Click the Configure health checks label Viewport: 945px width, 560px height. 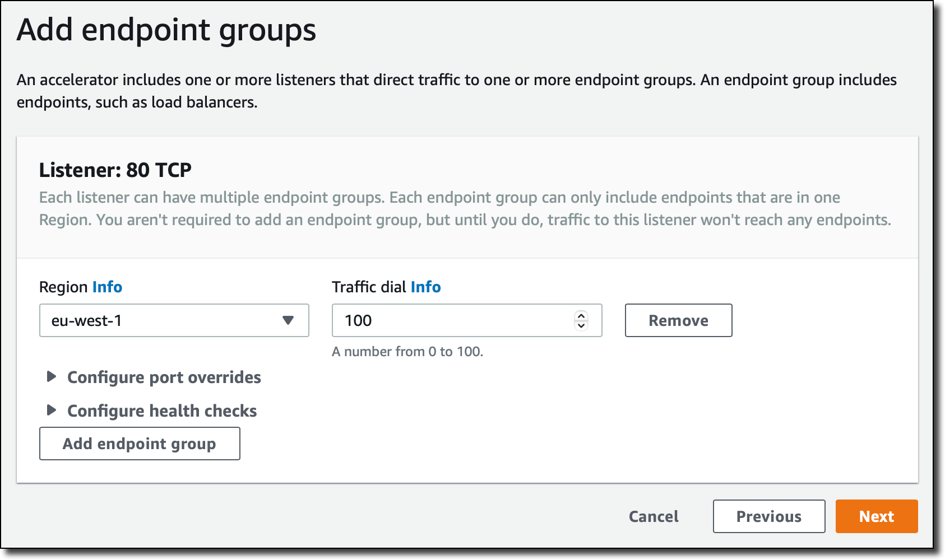[162, 411]
